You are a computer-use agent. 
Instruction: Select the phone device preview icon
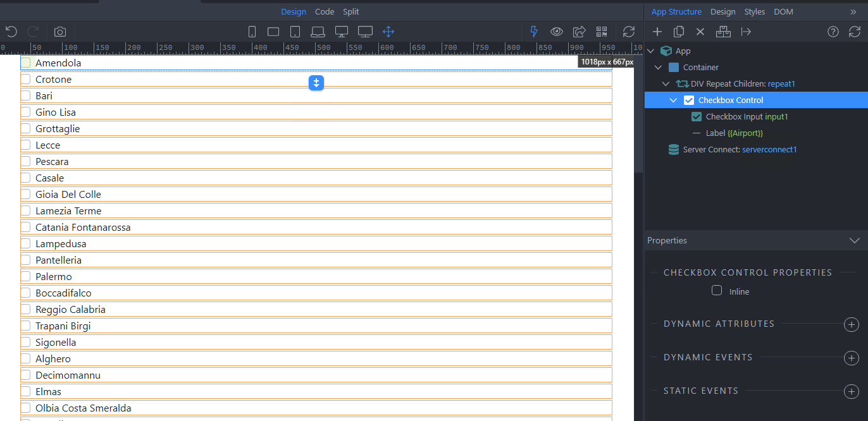(x=252, y=32)
